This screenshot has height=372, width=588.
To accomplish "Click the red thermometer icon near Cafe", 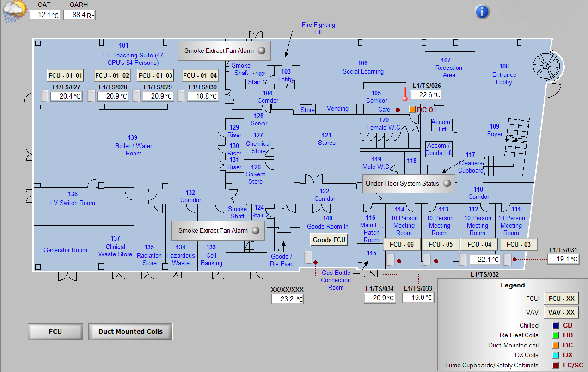I will (405, 94).
